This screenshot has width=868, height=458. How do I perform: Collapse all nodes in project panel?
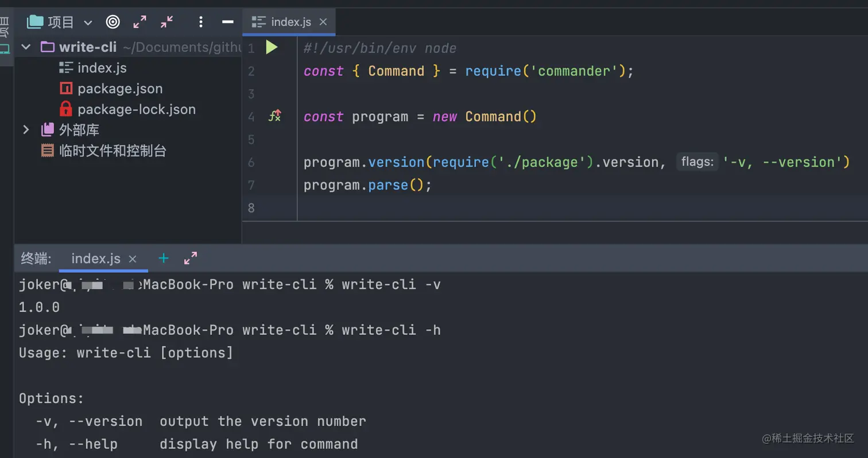(x=166, y=22)
